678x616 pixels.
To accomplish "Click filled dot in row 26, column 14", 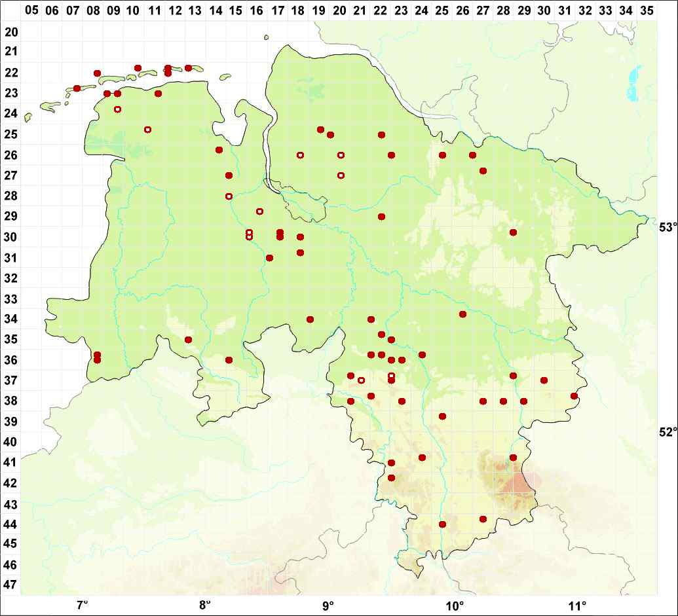I will point(219,150).
